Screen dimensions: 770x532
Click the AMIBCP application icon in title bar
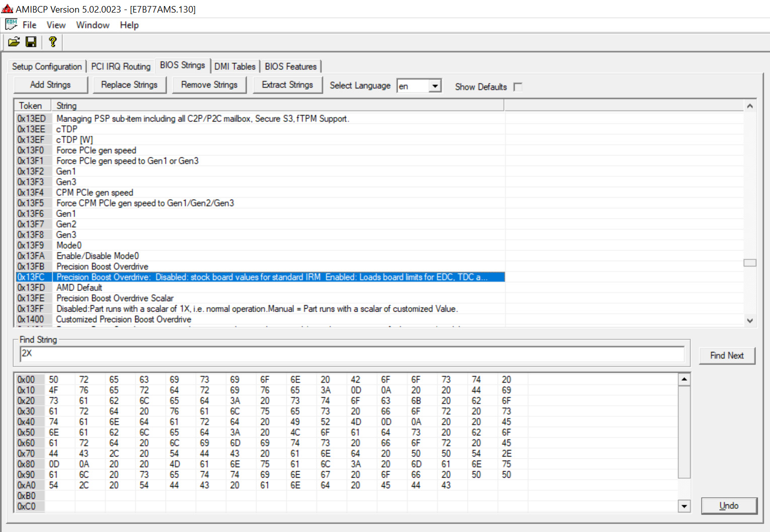point(7,9)
